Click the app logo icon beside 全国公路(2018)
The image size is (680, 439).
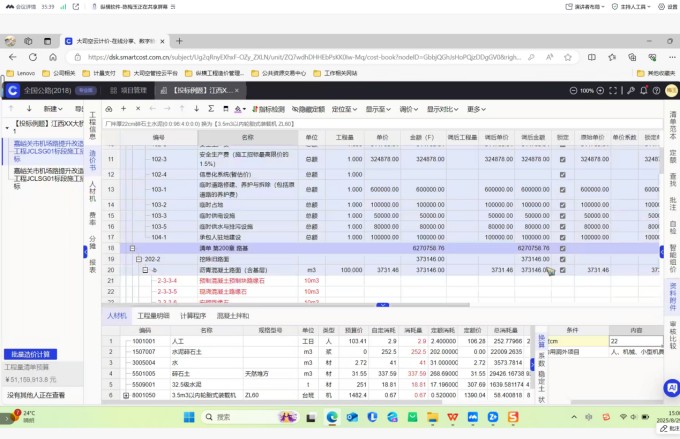click(12, 90)
